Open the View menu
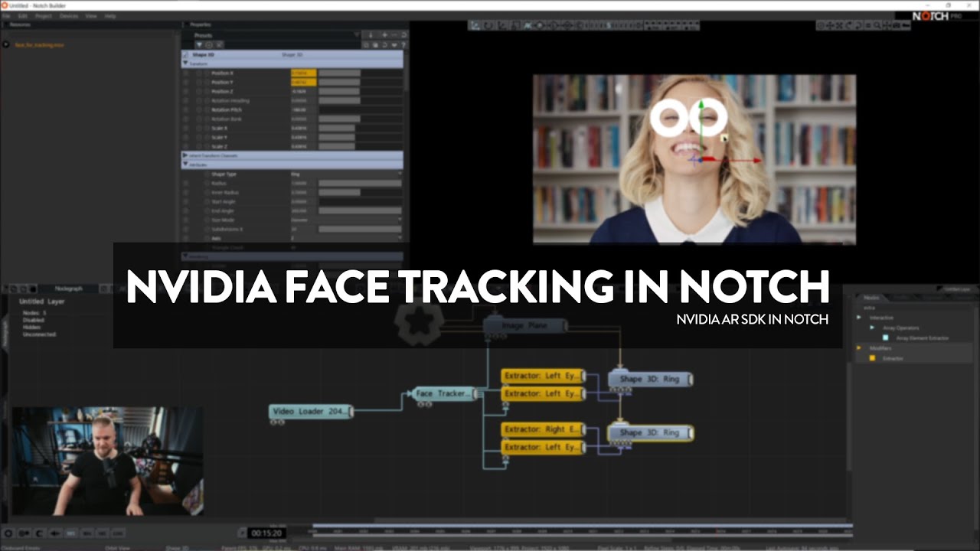980x551 pixels. tap(91, 15)
